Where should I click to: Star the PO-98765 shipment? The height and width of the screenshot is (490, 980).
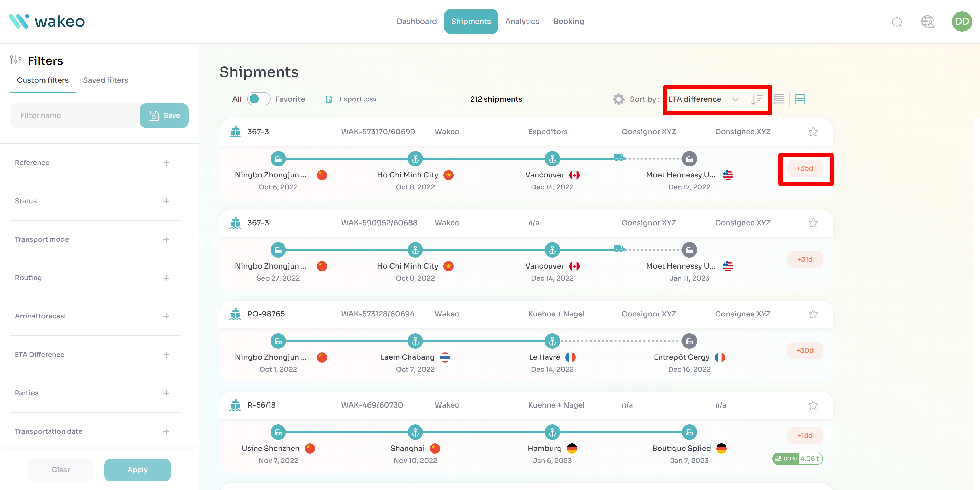(x=813, y=314)
